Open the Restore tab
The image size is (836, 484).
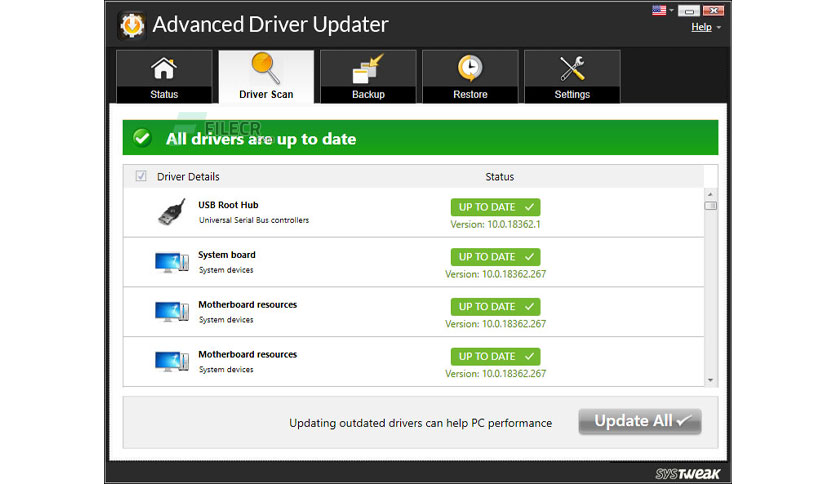(470, 76)
